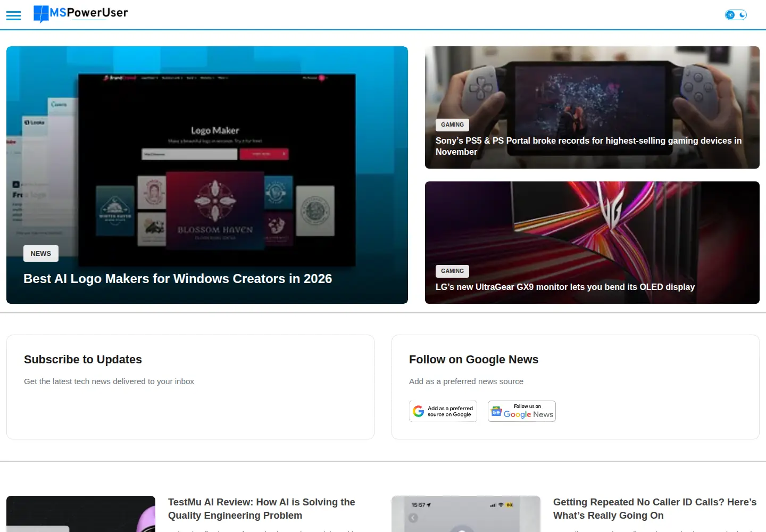Click the TestMu AI Review thumbnail image

(81, 514)
